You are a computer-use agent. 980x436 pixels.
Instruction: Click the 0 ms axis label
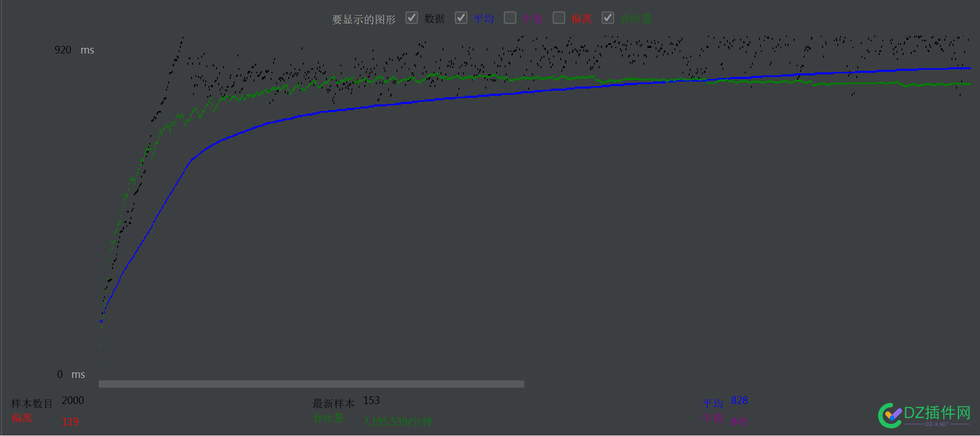(71, 374)
